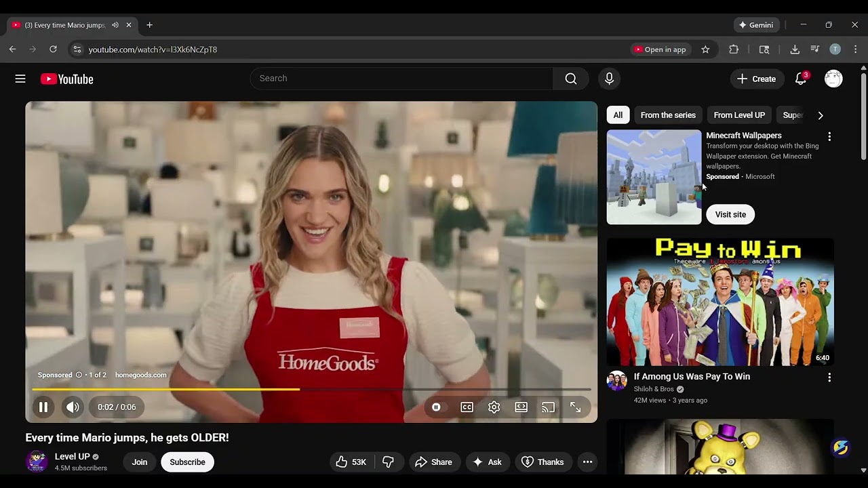Click Open in app button

pos(660,49)
